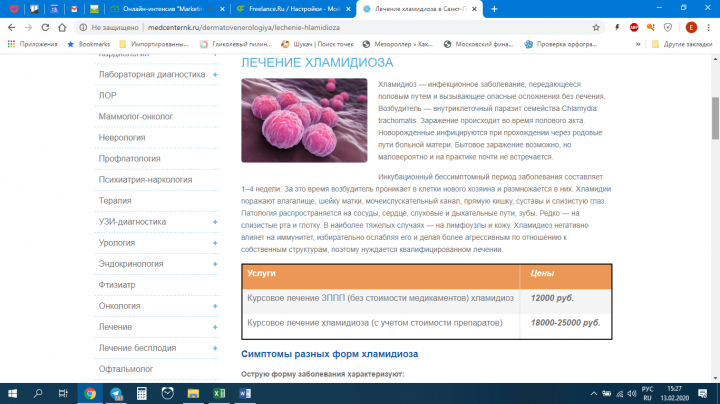Expand the Лабораторная диагностика submenu
Image resolution: width=720 pixels, height=404 pixels.
[215, 74]
